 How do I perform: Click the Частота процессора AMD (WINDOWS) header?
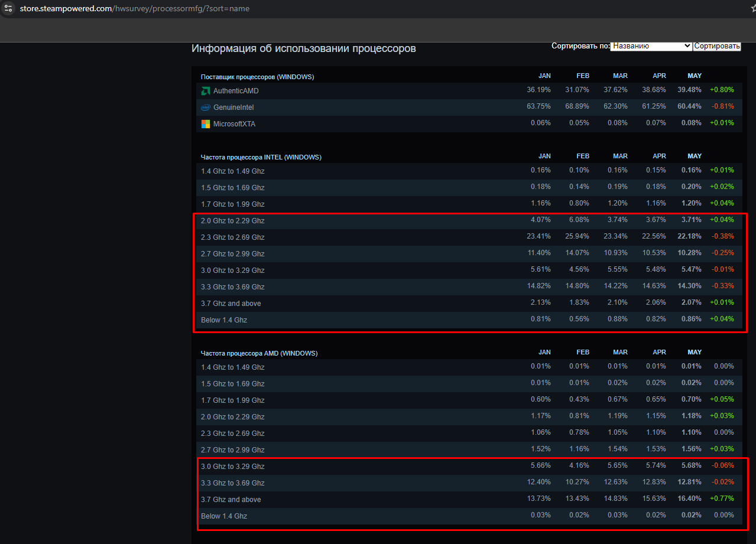[x=259, y=353]
